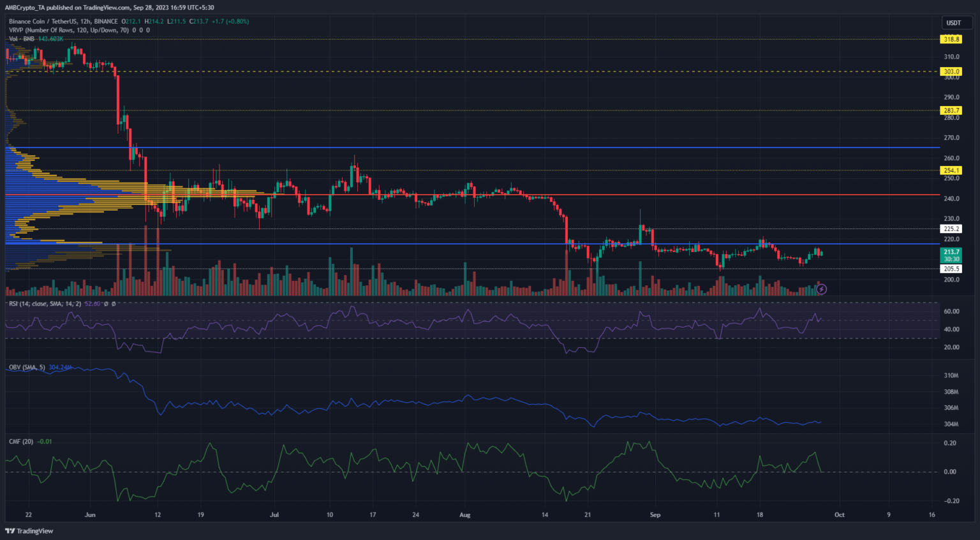The height and width of the screenshot is (540, 980).
Task: Click the Vol BNB indicator legend
Action: point(22,39)
